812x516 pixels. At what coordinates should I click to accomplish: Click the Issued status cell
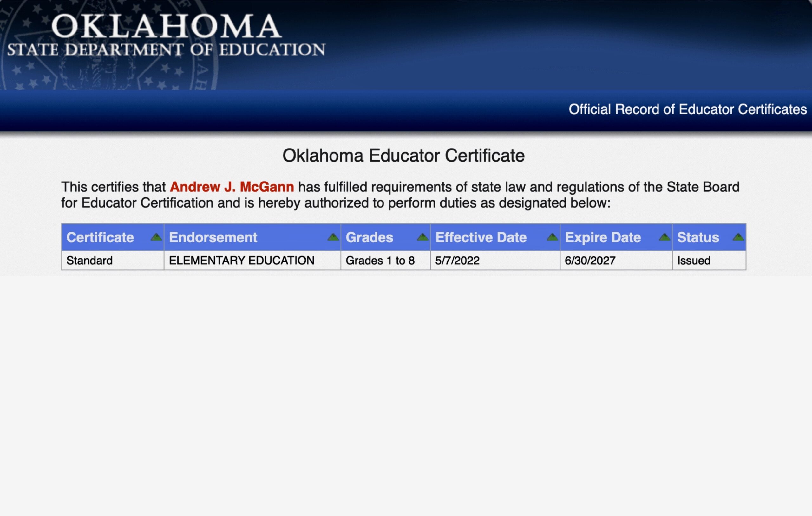pyautogui.click(x=694, y=261)
